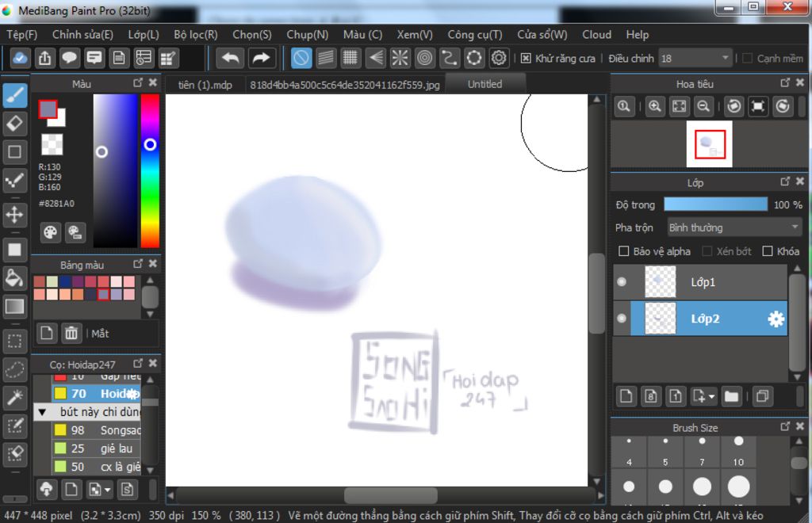Viewport: 812px width, 523px height.
Task: Enable Bảo vệ alpha checkbox
Action: coord(624,251)
